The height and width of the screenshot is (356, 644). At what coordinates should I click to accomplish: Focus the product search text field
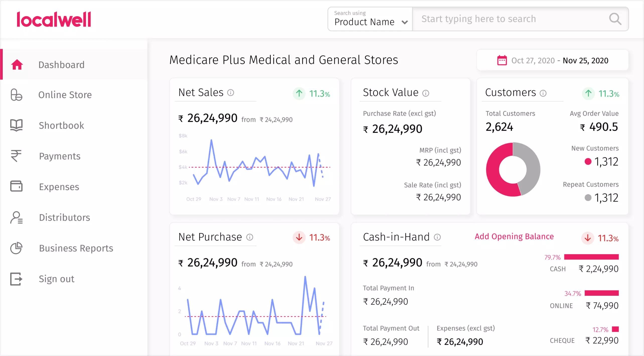509,19
